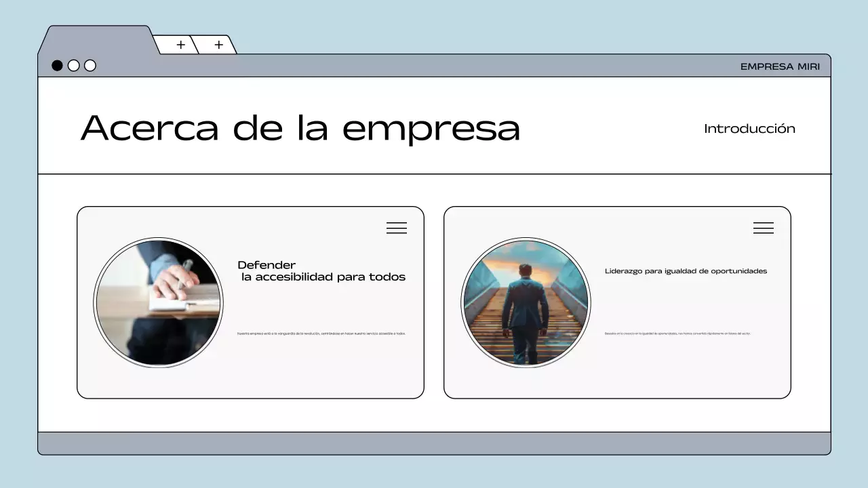
Task: Click the plus icon on the first browser tab
Action: [x=180, y=45]
